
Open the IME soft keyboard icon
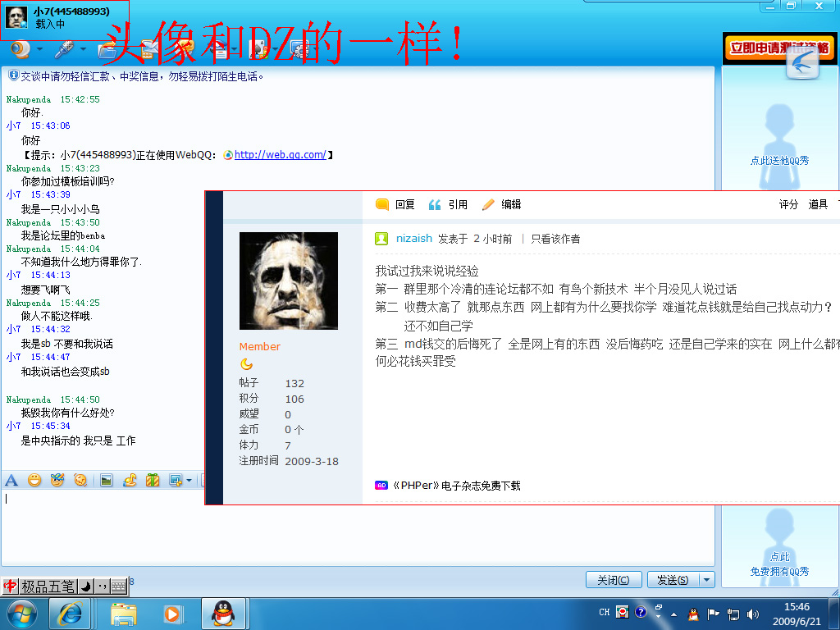tap(118, 587)
